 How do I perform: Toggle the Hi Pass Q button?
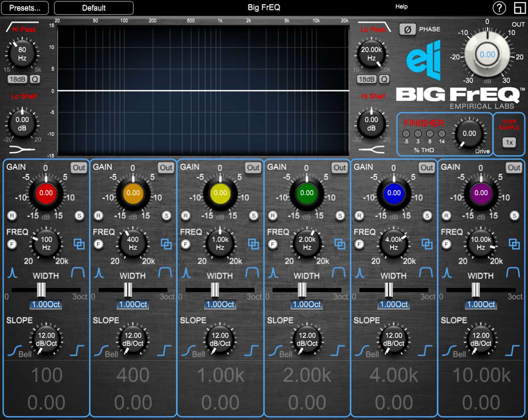pos(35,79)
